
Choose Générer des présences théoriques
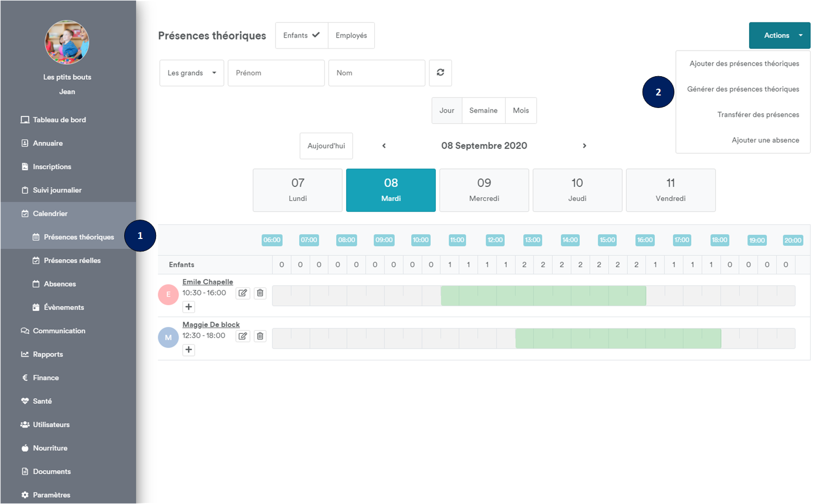(x=743, y=89)
